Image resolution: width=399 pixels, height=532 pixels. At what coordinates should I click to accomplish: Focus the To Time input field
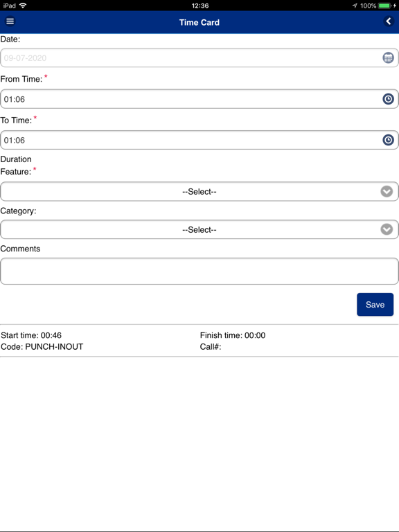pyautogui.click(x=199, y=140)
